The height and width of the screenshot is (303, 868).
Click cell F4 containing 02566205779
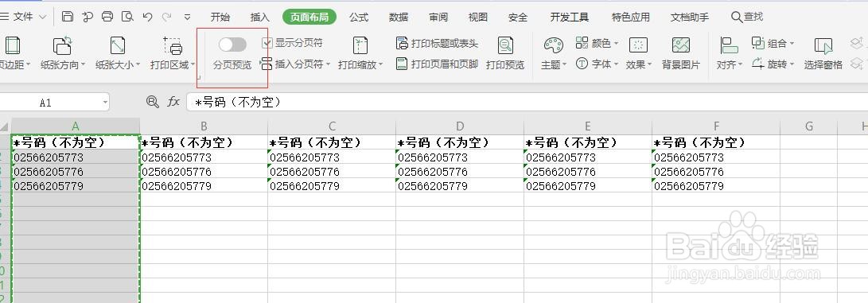pos(716,186)
